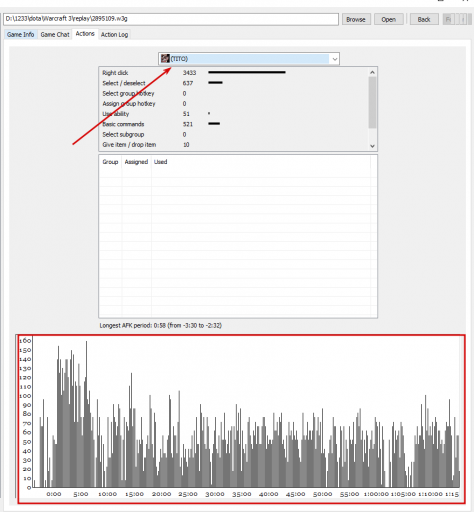Open the Action Log tab
This screenshot has height=512, width=474.
[114, 35]
